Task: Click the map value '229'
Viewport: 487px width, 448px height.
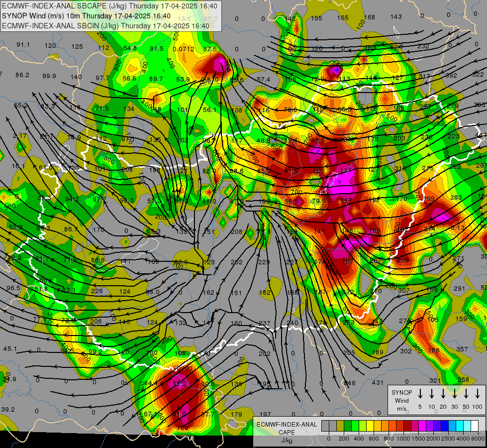Action: (264, 262)
